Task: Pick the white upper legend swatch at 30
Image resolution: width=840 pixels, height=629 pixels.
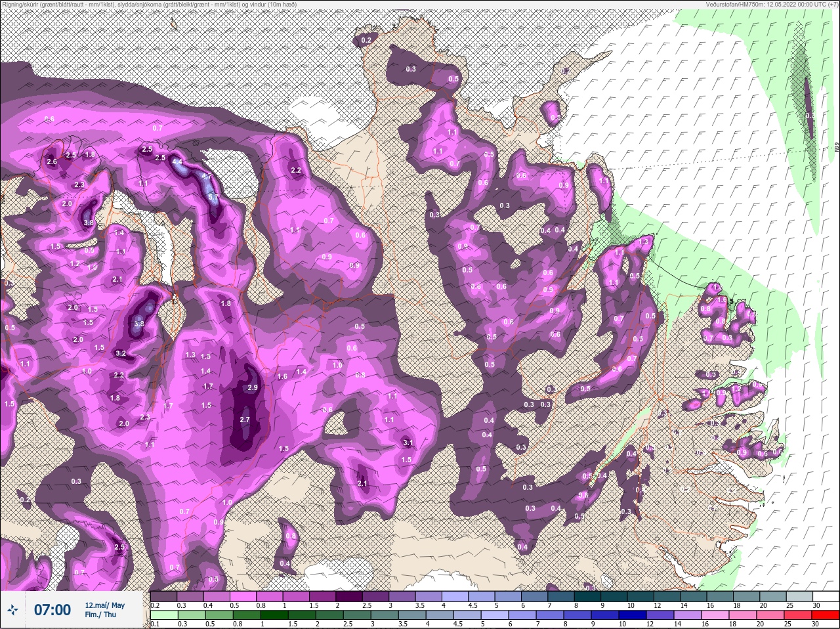Action: pyautogui.click(x=827, y=596)
